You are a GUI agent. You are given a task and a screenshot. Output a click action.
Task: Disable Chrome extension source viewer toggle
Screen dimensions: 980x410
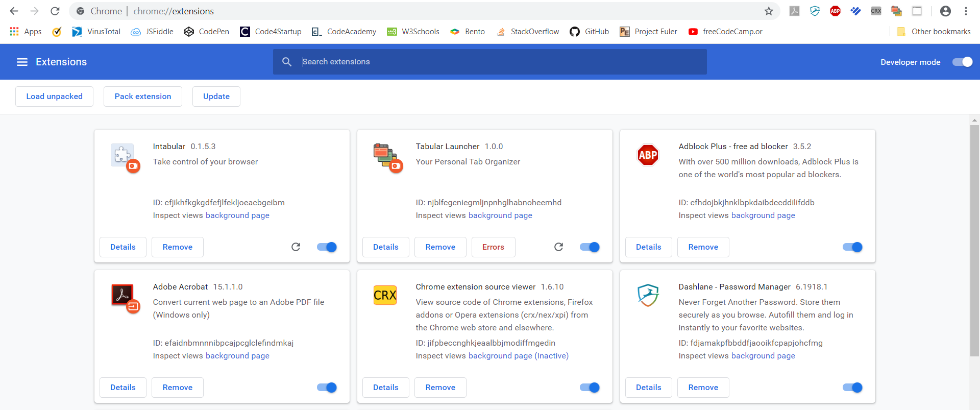click(x=590, y=388)
